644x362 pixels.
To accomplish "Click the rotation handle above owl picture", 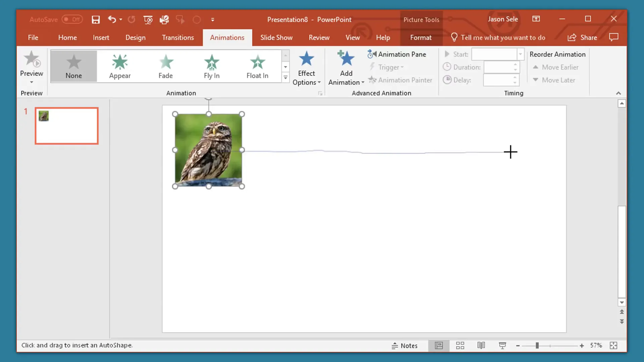I will 208,98.
